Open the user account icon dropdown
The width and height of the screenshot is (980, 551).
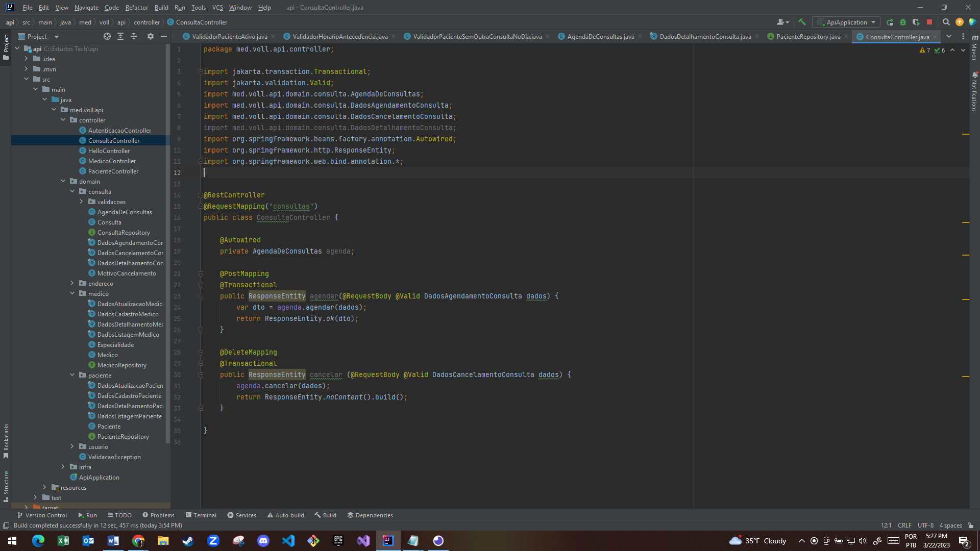[782, 22]
